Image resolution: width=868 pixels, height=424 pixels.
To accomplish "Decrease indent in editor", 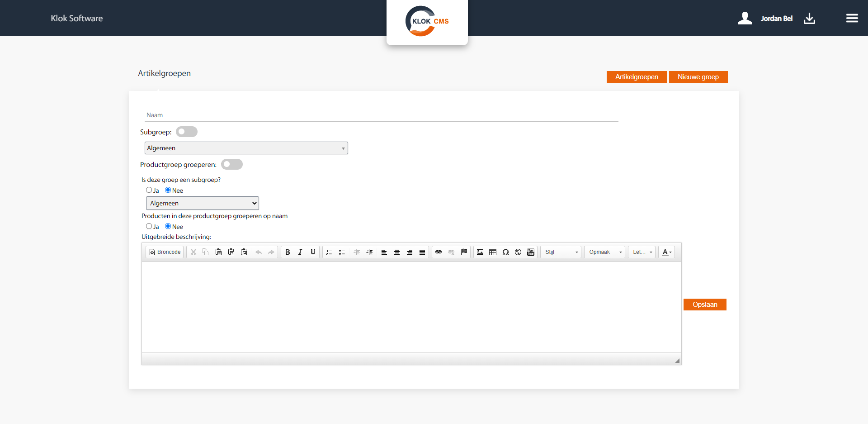I will click(357, 252).
